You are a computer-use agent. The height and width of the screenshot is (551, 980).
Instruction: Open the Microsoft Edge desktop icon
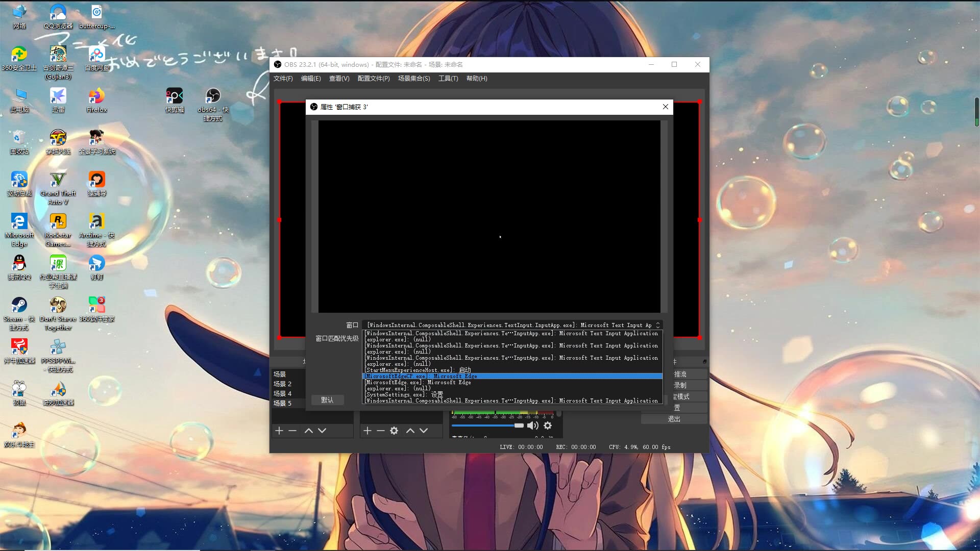click(19, 230)
